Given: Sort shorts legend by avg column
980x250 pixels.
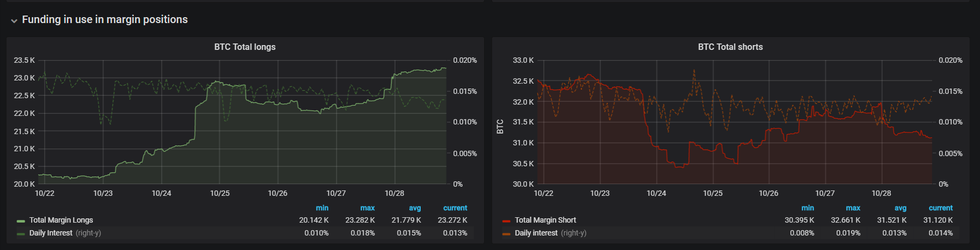Looking at the screenshot, I should [900, 208].
